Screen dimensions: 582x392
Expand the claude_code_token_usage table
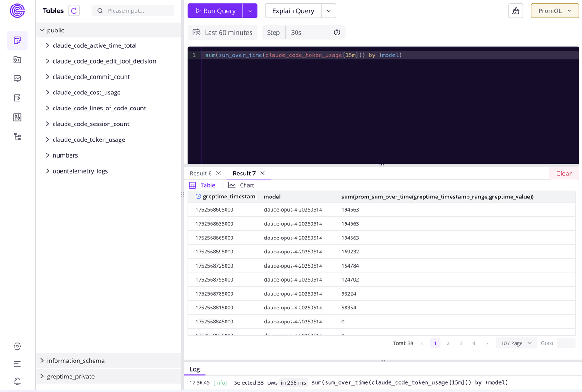tap(48, 139)
